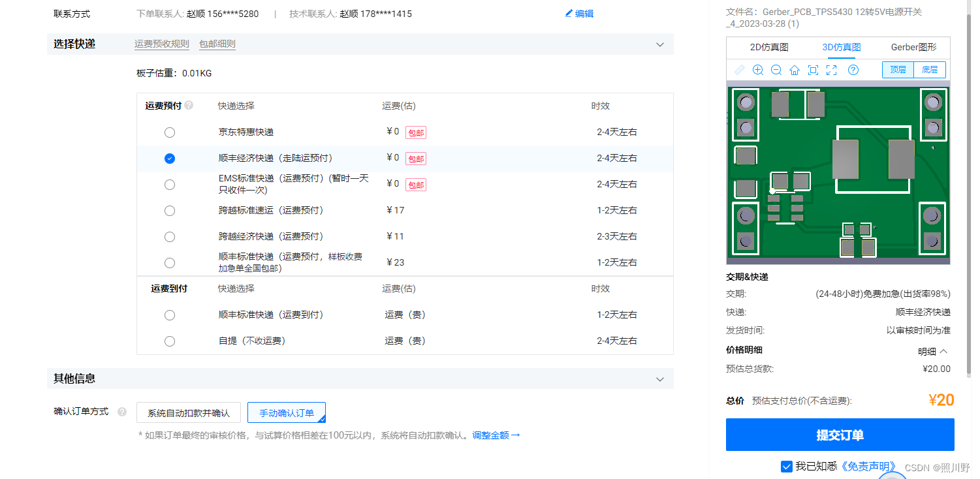Open the 确认订单方式 help icon
This screenshot has width=980, height=479.
122,412
